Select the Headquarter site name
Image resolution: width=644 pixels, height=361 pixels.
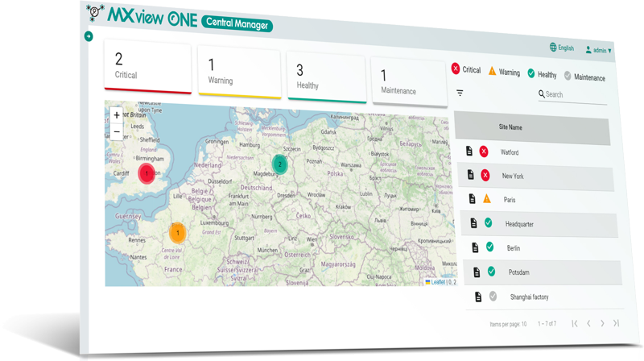(x=519, y=224)
